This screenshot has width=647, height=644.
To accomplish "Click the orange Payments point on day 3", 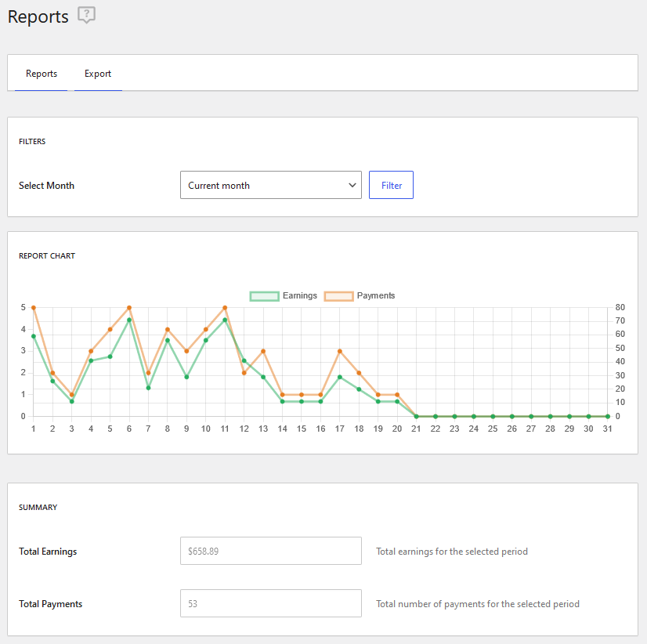I will click(x=72, y=395).
